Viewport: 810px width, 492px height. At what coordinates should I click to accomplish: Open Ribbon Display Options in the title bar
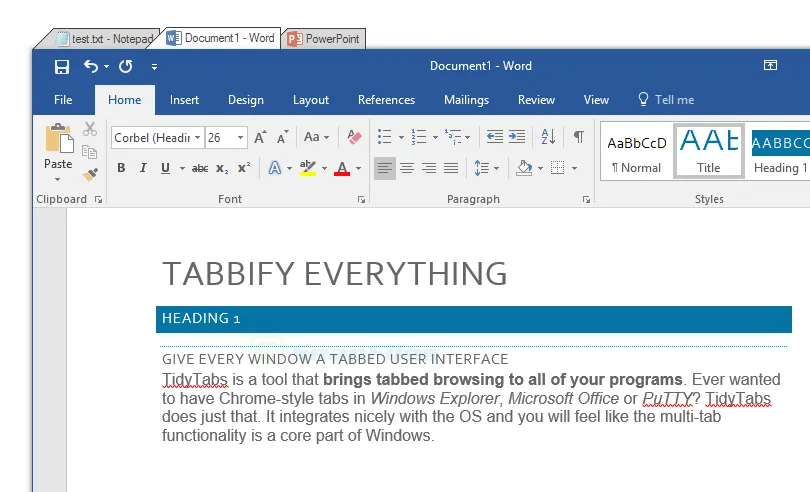point(770,65)
